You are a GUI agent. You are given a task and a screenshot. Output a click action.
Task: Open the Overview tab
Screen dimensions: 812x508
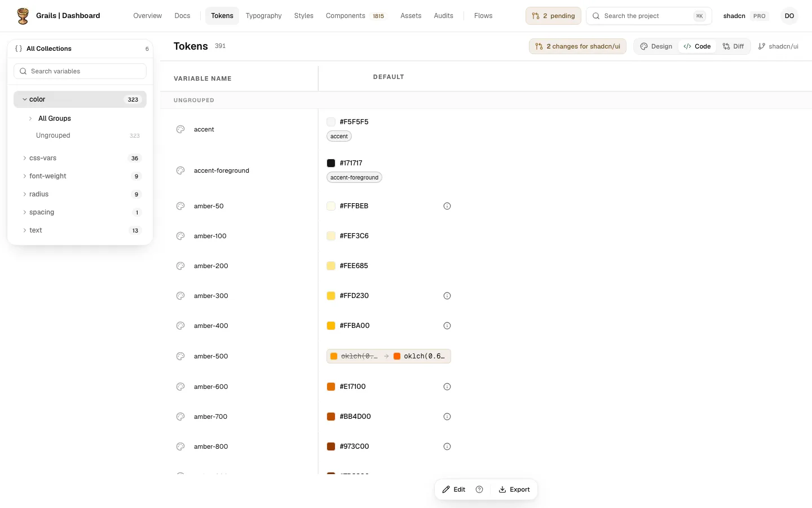coord(148,16)
